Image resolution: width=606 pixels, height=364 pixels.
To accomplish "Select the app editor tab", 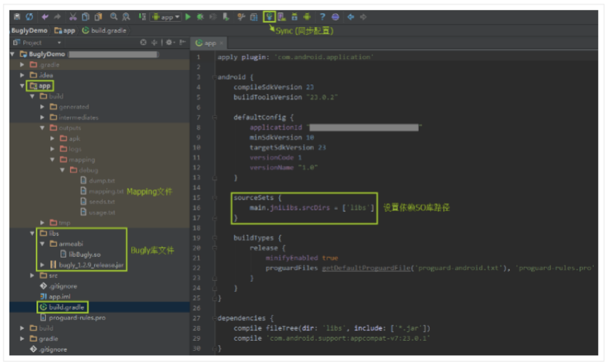I will click(209, 43).
